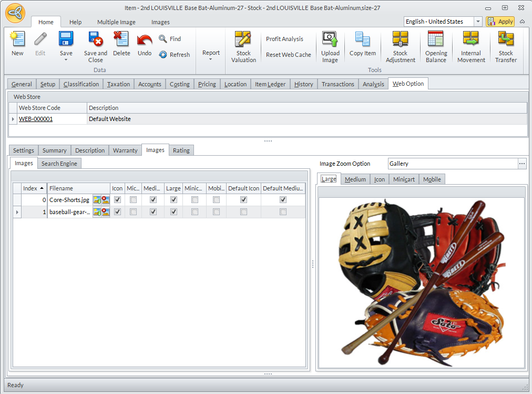Click the Copy Item icon
This screenshot has width=532, height=394.
coord(363,40)
